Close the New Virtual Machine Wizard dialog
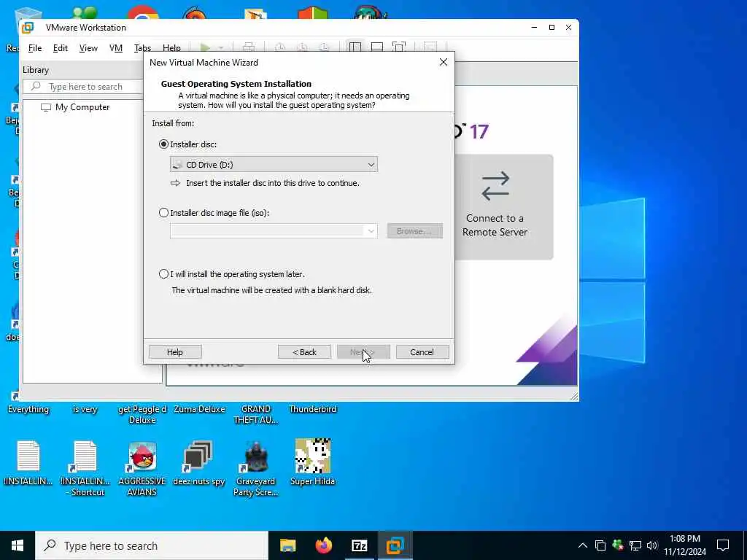The height and width of the screenshot is (560, 747). (444, 63)
